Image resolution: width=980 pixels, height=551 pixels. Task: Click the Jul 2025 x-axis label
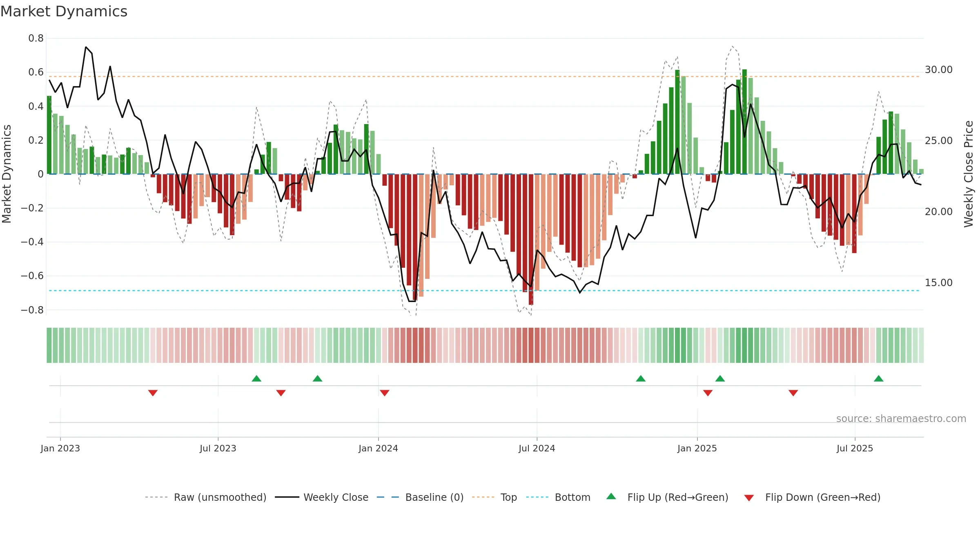[855, 448]
